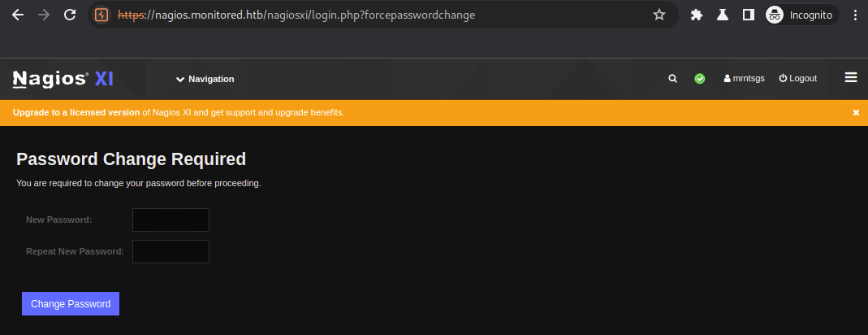Open the browser extensions puzzle icon
Image resolution: width=868 pixels, height=335 pixels.
[x=696, y=15]
